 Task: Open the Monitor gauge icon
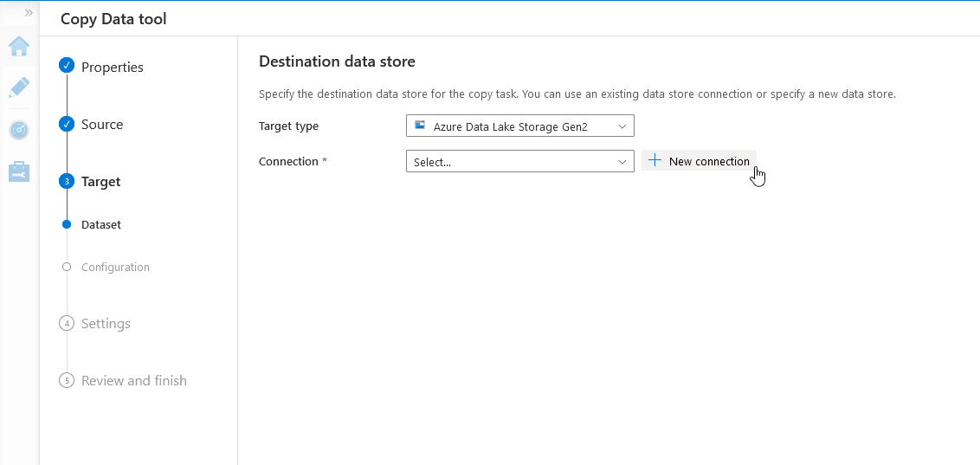point(19,130)
